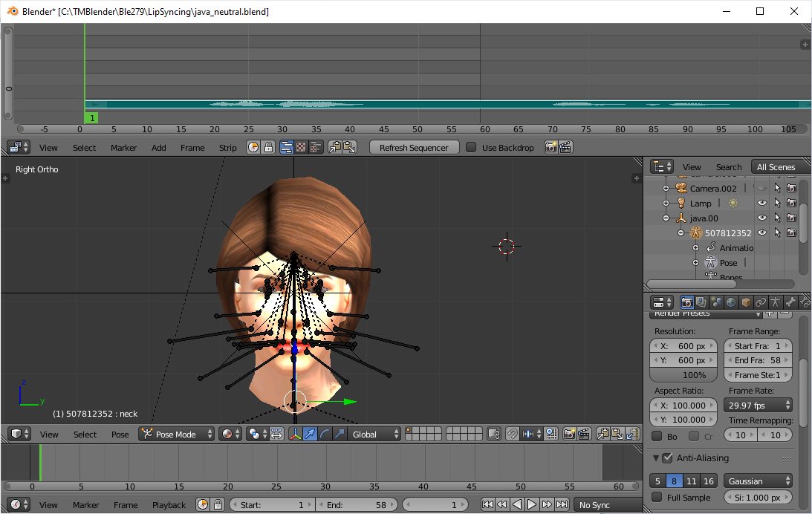812x514 pixels.
Task: Open the No Sync playback dropdown
Action: click(608, 504)
